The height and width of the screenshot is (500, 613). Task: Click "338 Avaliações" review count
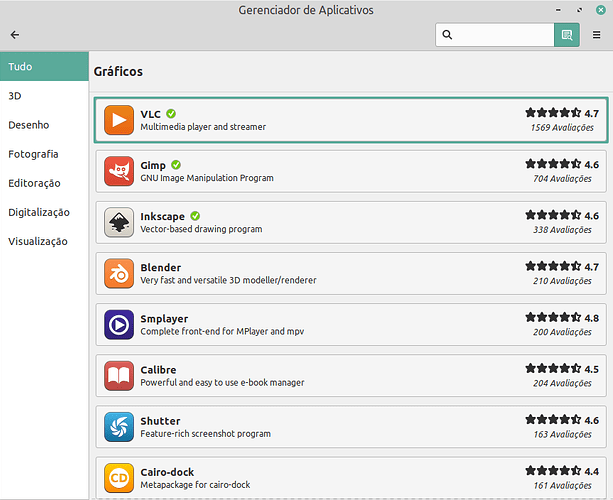562,230
